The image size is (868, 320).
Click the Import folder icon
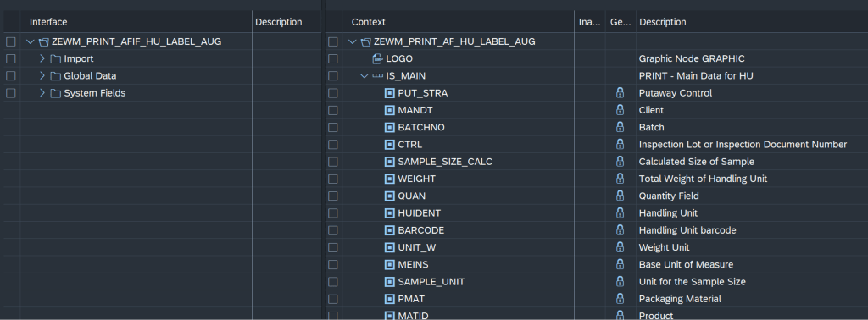(55, 59)
